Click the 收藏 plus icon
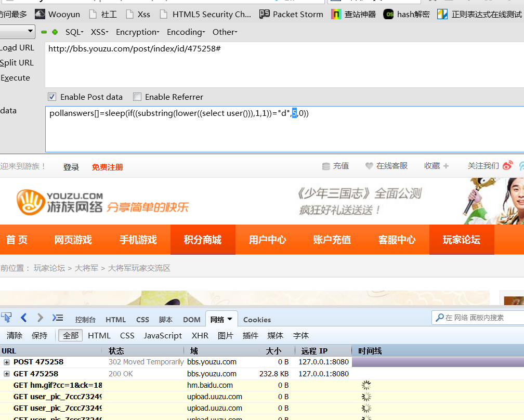 446,166
